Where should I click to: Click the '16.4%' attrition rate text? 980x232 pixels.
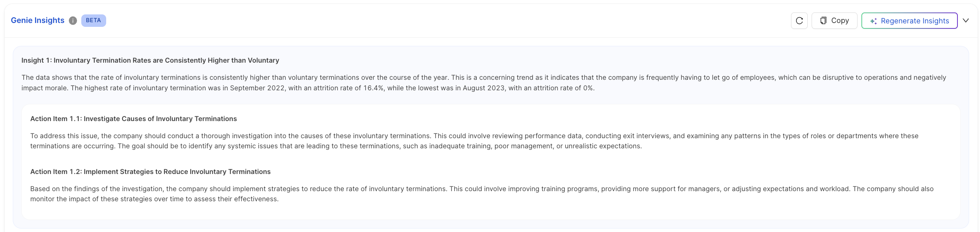(x=374, y=88)
